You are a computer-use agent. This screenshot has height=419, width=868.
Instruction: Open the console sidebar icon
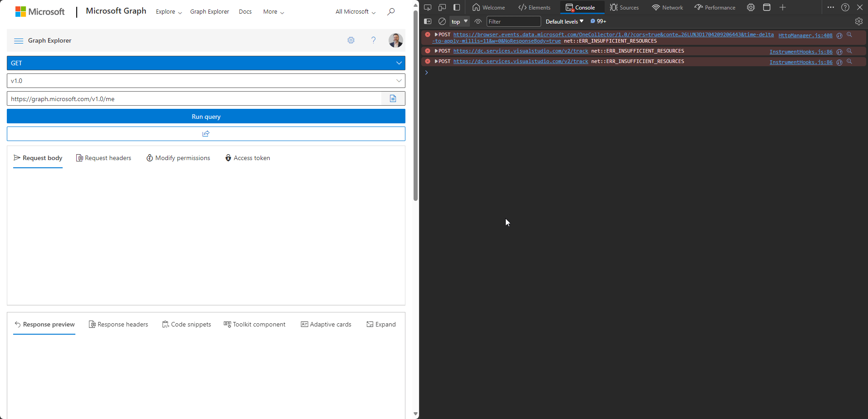pos(428,21)
